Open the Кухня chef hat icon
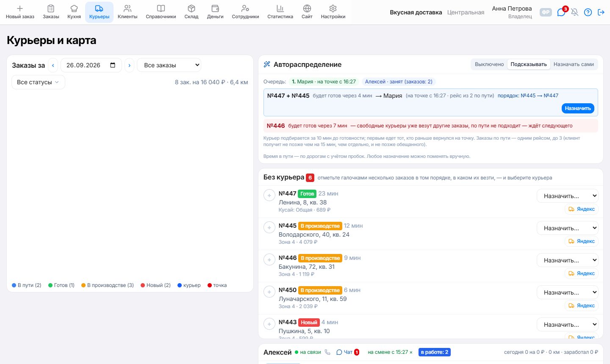610x364 pixels. (x=74, y=8)
